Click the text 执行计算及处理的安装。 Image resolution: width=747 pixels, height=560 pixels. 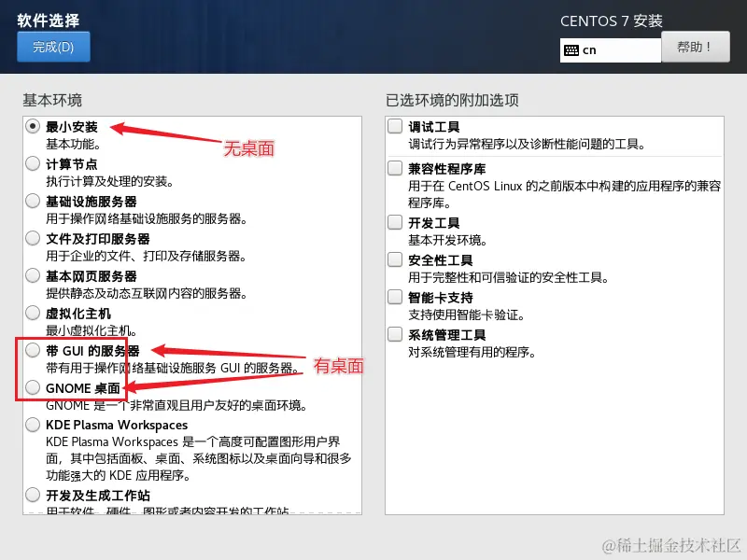click(x=110, y=181)
